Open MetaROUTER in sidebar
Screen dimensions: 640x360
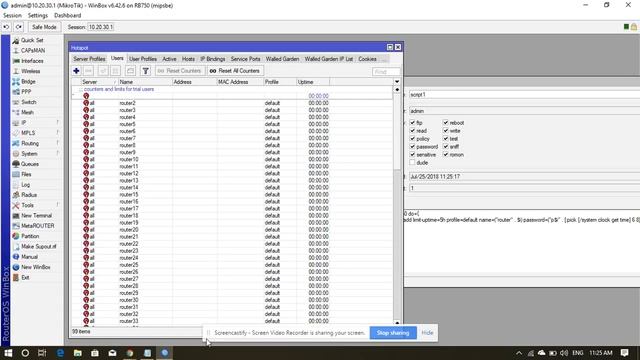[x=37, y=226]
